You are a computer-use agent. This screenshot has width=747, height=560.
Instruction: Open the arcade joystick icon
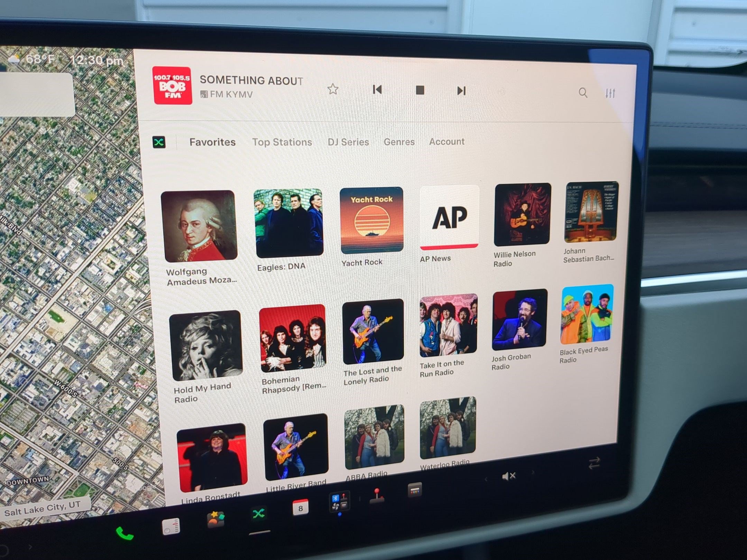377,496
